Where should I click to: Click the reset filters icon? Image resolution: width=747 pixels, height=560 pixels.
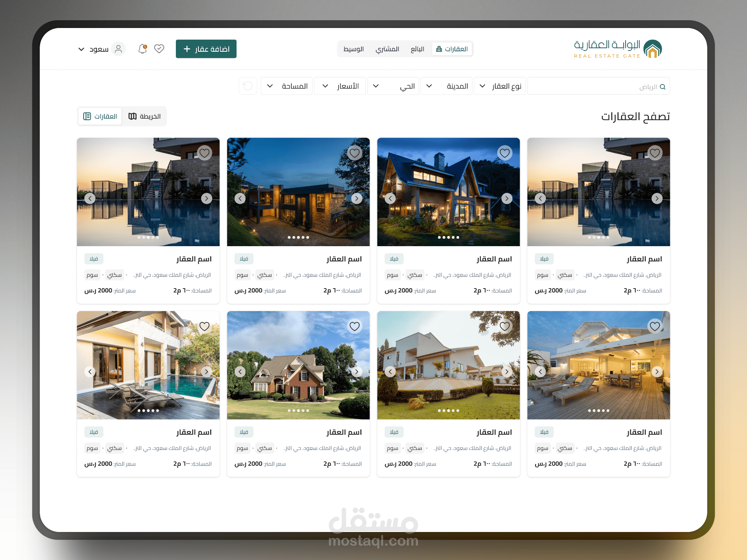pos(248,86)
